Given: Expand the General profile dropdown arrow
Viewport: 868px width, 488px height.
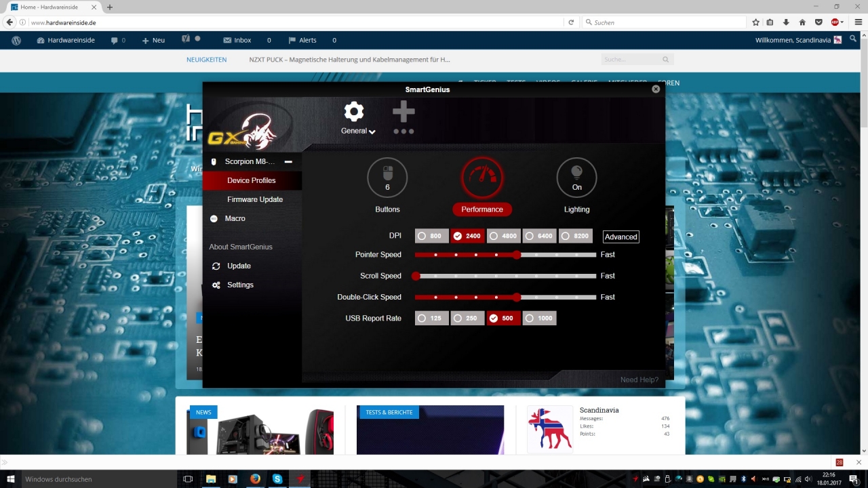Looking at the screenshot, I should click(372, 131).
